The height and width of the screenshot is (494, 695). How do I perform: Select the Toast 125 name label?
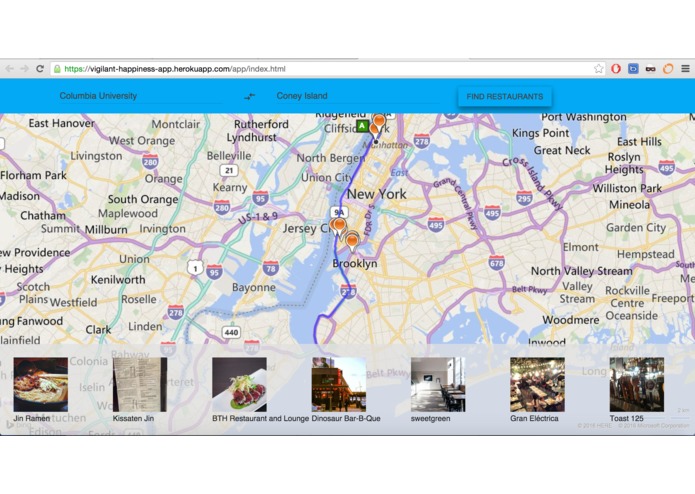626,418
